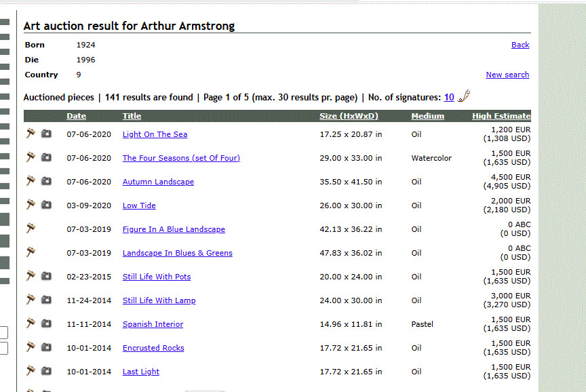586x392 pixels.
Task: Click the gavel icon for Still Life With Lamp
Action: (31, 300)
